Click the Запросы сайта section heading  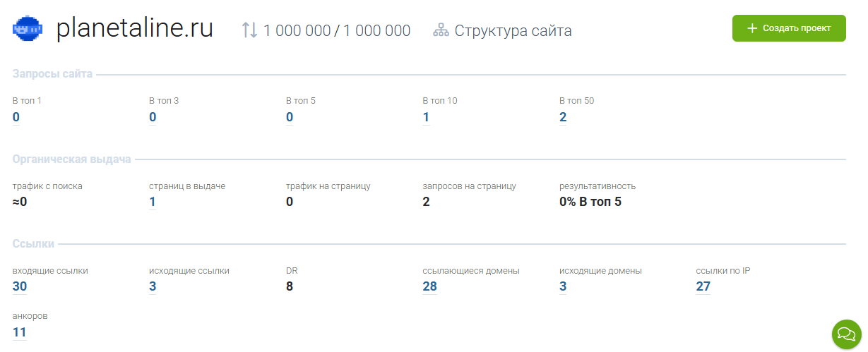pos(52,74)
